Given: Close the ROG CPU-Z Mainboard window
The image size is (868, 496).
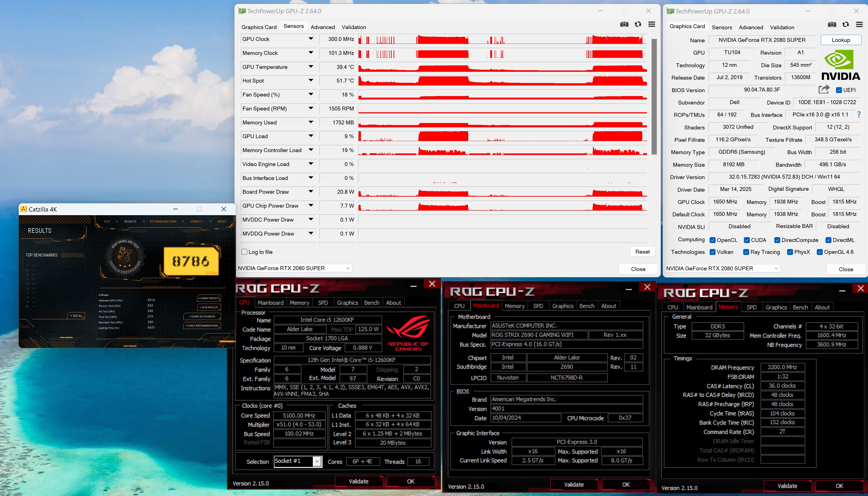Looking at the screenshot, I should click(x=647, y=287).
